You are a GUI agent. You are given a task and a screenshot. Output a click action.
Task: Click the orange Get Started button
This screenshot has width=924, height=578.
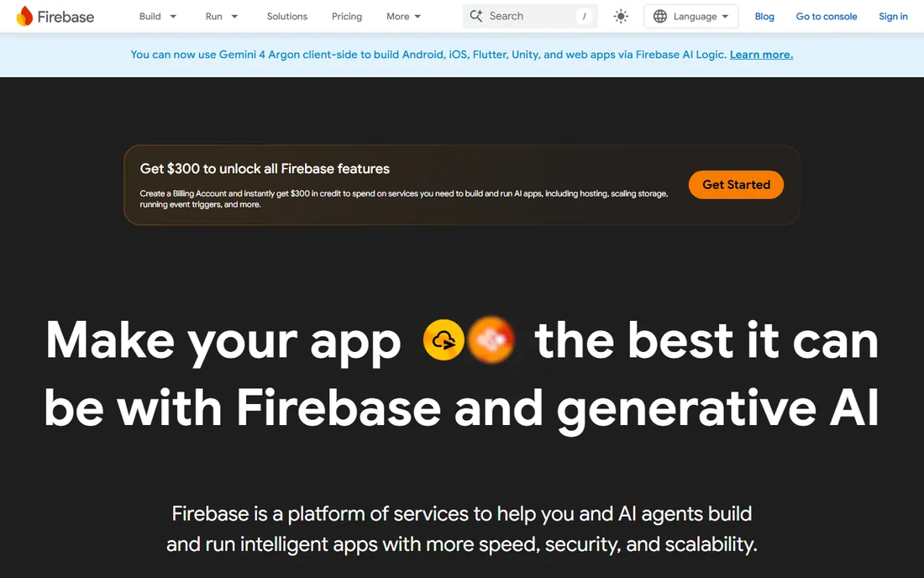tap(736, 185)
